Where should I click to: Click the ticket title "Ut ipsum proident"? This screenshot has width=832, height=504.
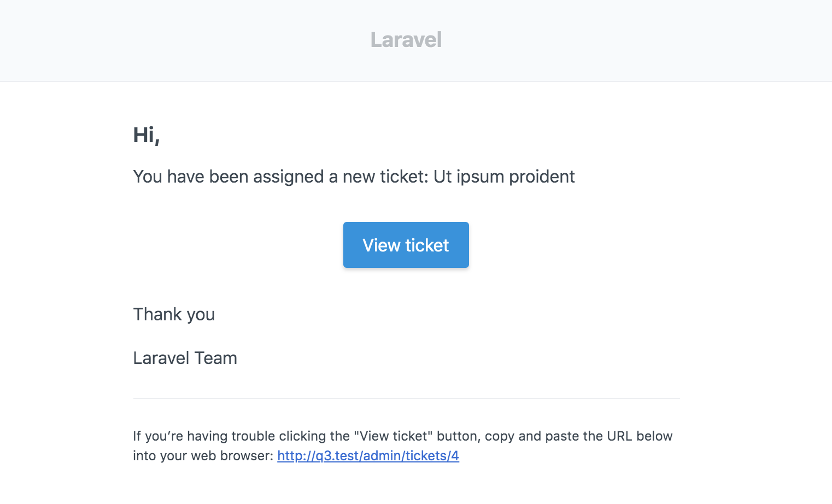point(504,177)
